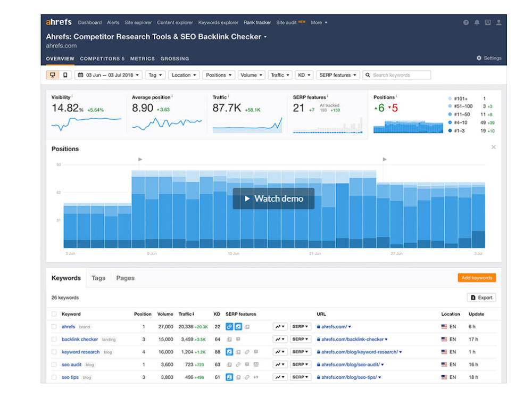Play the Watch demo video
Screen dimensions: 532x405
coord(273,199)
